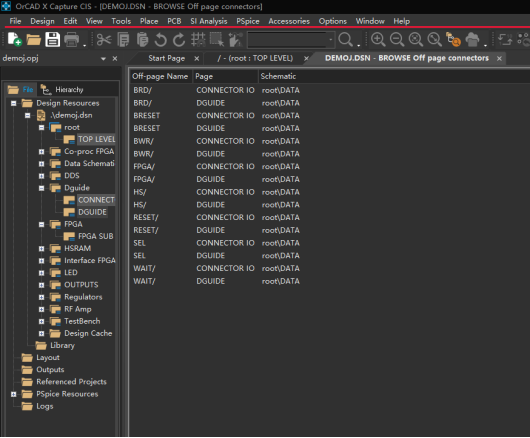Viewport: 530px width, 438px height.
Task: Select the DGUIDE page under Dguide folder
Action: 92,212
